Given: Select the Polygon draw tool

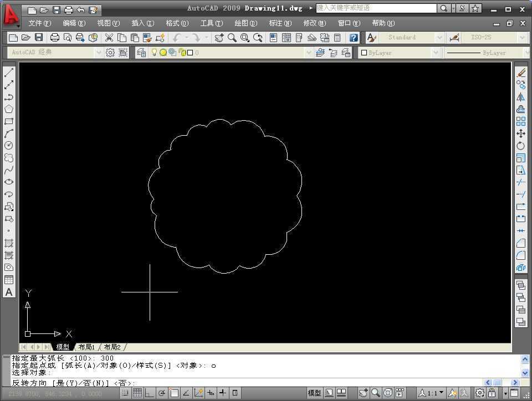Looking at the screenshot, I should tap(9, 109).
